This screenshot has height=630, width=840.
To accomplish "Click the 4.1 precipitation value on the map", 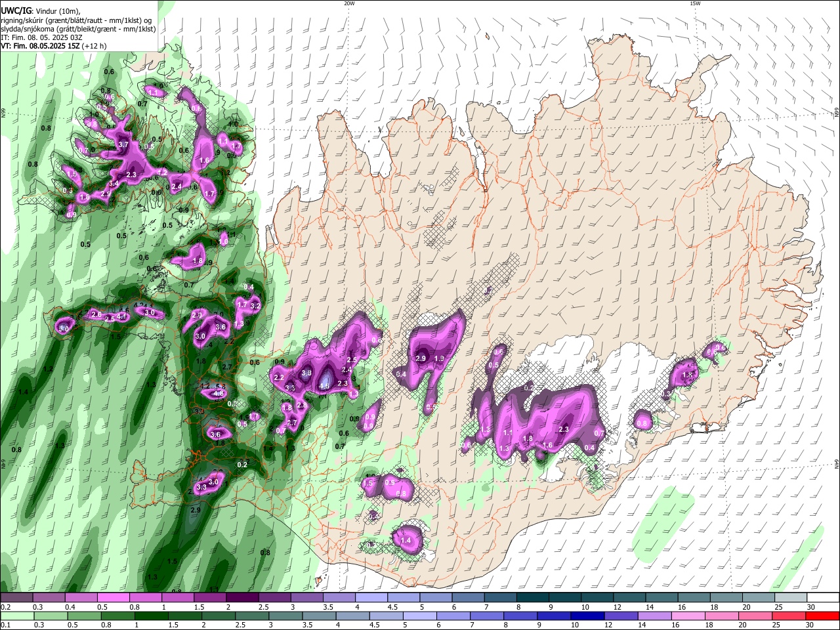I will coord(122,316).
